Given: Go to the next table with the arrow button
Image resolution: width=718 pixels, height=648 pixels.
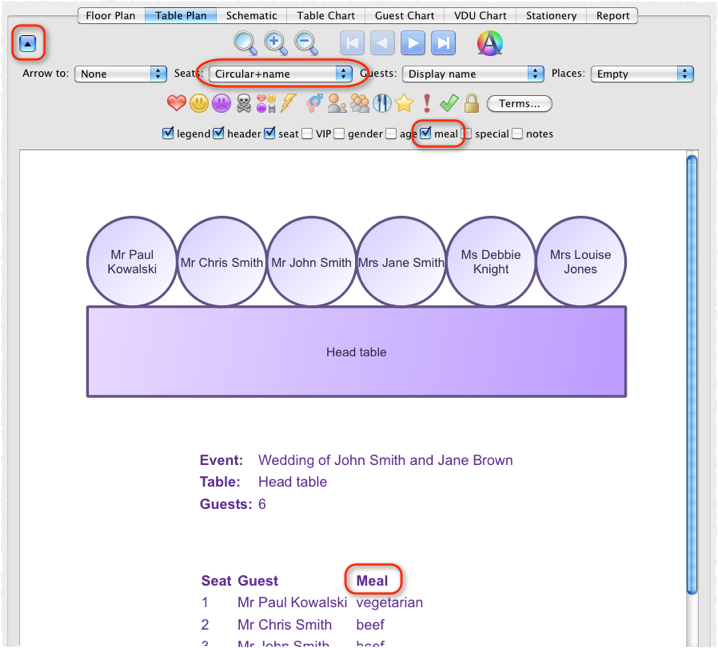Looking at the screenshot, I should point(412,43).
